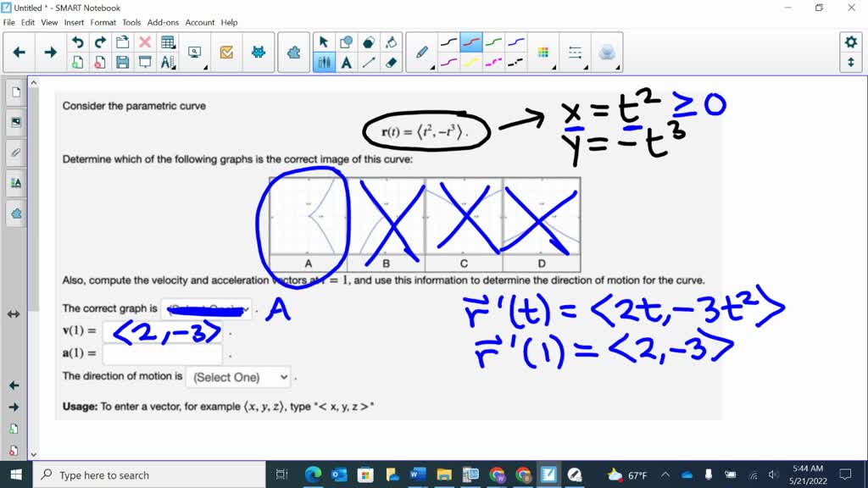Open the Gallery panel in the sidebar
Image resolution: width=868 pixels, height=488 pixels.
pos(15,121)
